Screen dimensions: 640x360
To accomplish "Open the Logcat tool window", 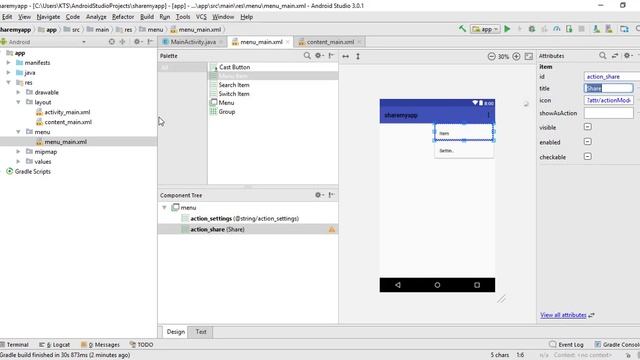I will pyautogui.click(x=55, y=344).
